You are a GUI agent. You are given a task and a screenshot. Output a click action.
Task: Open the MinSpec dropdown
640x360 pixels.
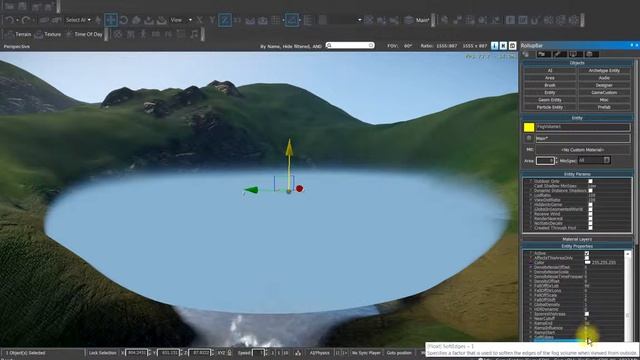(x=594, y=160)
